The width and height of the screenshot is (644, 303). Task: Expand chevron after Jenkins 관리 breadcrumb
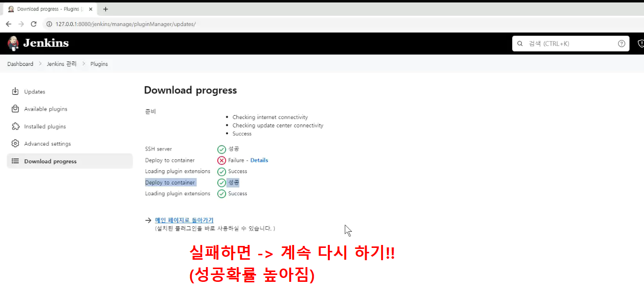[84, 64]
